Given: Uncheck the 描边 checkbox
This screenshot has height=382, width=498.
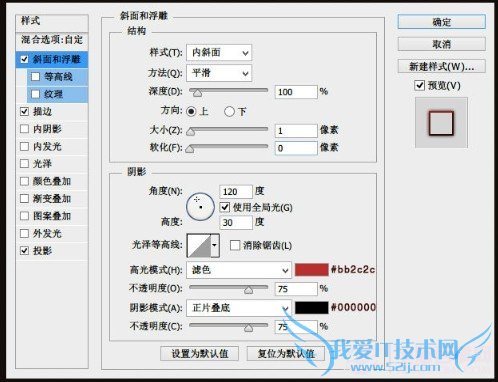Looking at the screenshot, I should 24,111.
